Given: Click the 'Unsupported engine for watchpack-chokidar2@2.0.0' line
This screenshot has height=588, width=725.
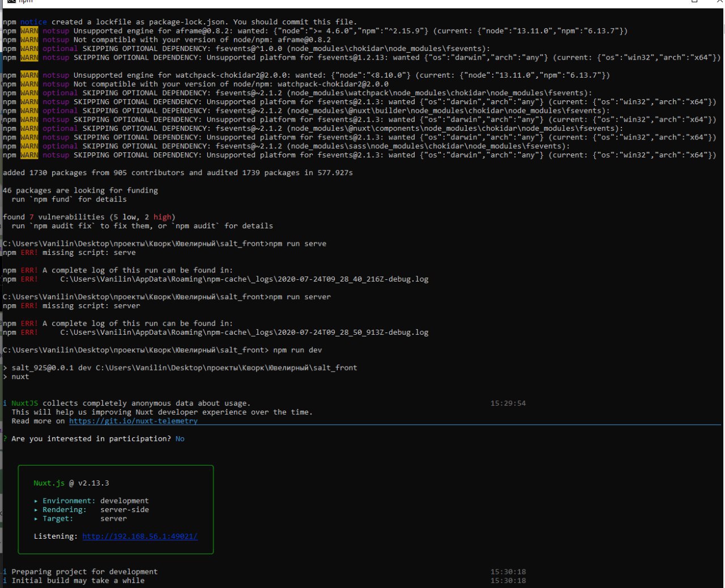Looking at the screenshot, I should 306,75.
